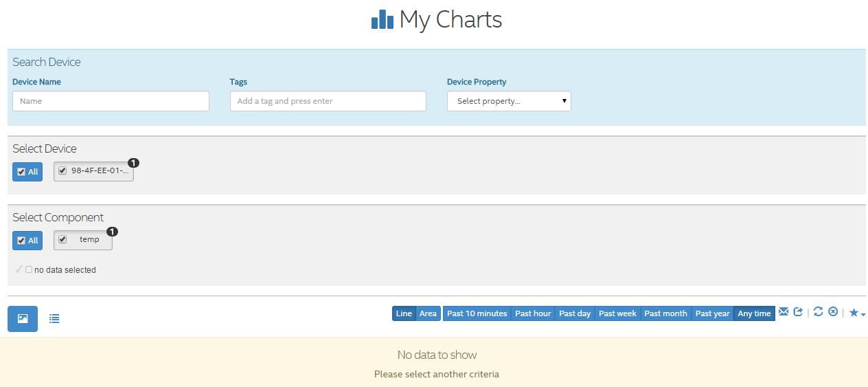Open the star favorites dropdown

[856, 313]
